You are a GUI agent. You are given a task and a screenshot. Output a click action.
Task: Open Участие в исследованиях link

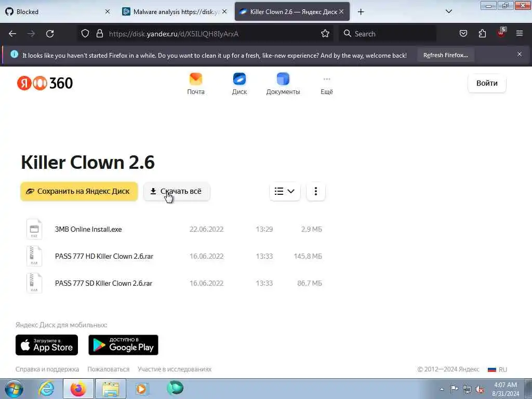pyautogui.click(x=175, y=369)
